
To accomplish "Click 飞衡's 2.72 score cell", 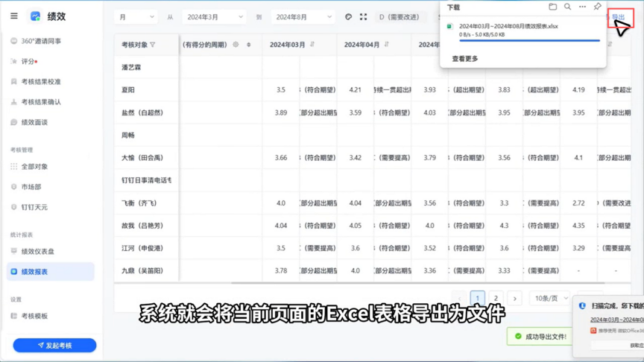I will 578,203.
